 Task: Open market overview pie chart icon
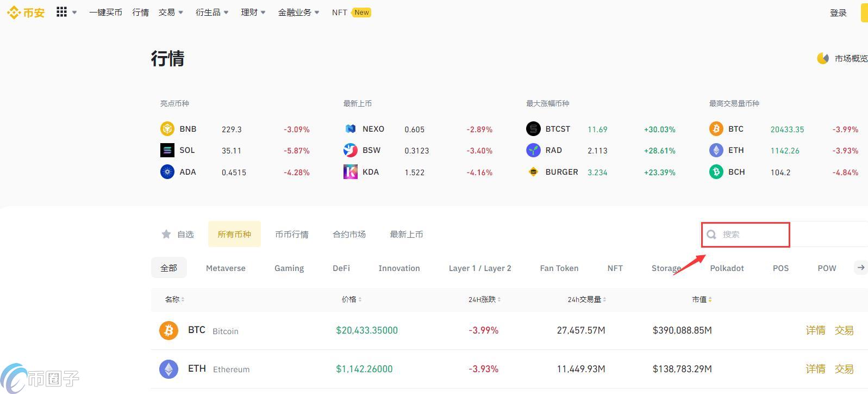click(x=822, y=58)
